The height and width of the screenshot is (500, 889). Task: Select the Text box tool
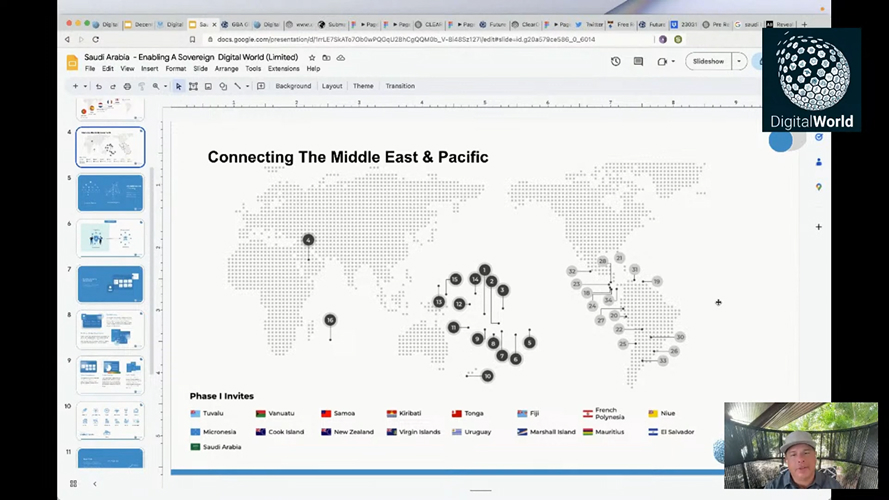(x=193, y=86)
